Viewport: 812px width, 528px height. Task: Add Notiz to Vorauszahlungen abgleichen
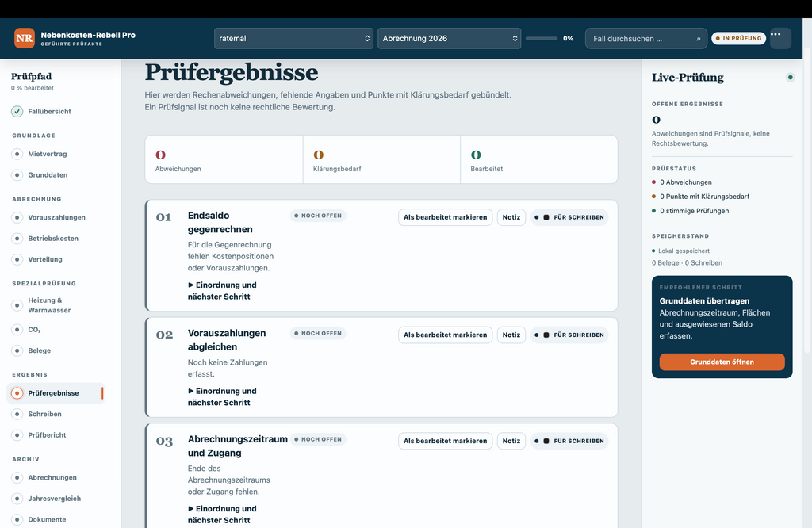click(511, 335)
